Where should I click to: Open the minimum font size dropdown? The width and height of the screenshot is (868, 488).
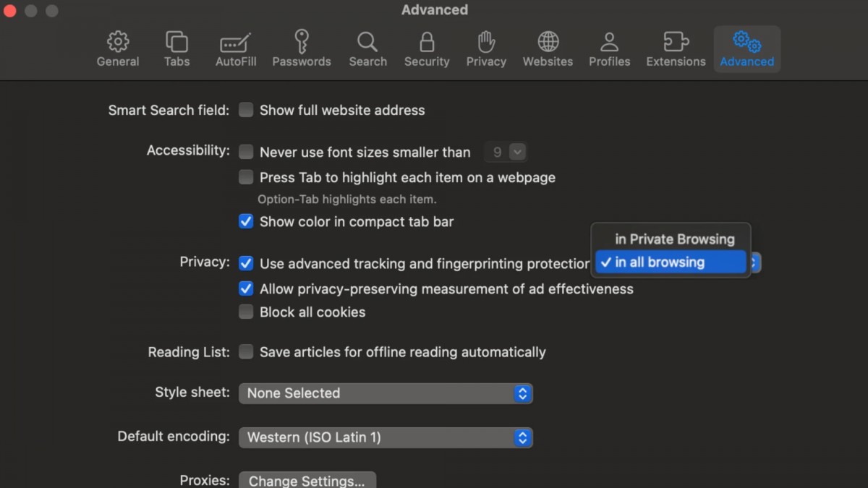click(x=505, y=152)
